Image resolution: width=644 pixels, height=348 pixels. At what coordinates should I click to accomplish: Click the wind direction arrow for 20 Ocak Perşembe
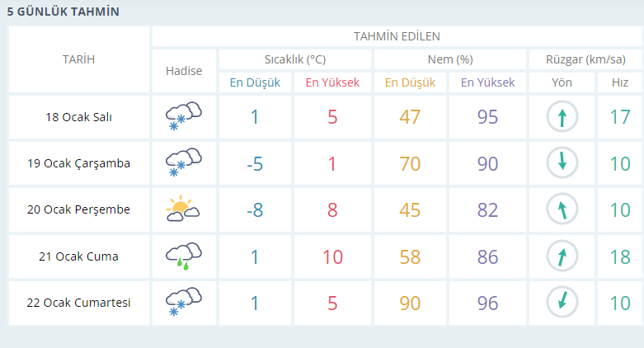point(562,209)
